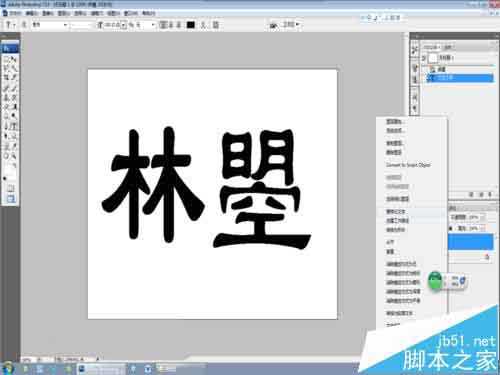Right align text in options bar
The width and height of the screenshot is (500, 375).
point(179,25)
